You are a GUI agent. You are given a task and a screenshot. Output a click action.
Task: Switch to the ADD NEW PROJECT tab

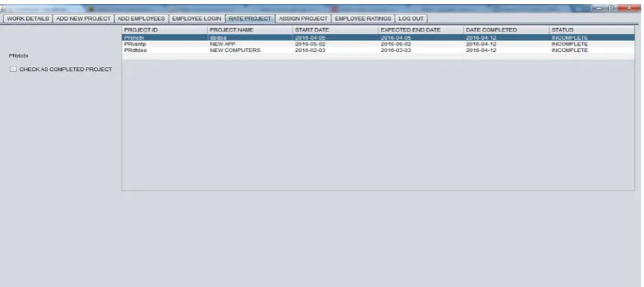tap(83, 19)
